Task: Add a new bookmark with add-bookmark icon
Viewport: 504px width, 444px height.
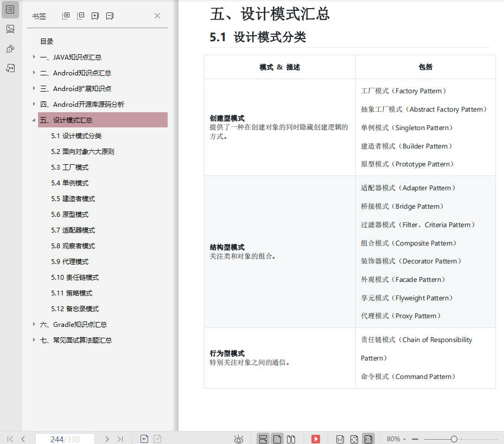Action: (95, 16)
